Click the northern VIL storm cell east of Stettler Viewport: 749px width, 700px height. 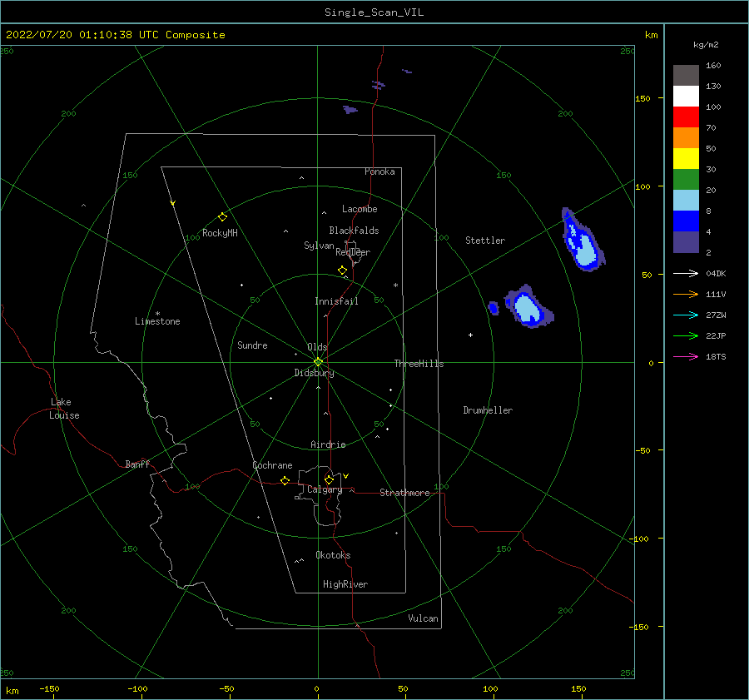point(583,241)
